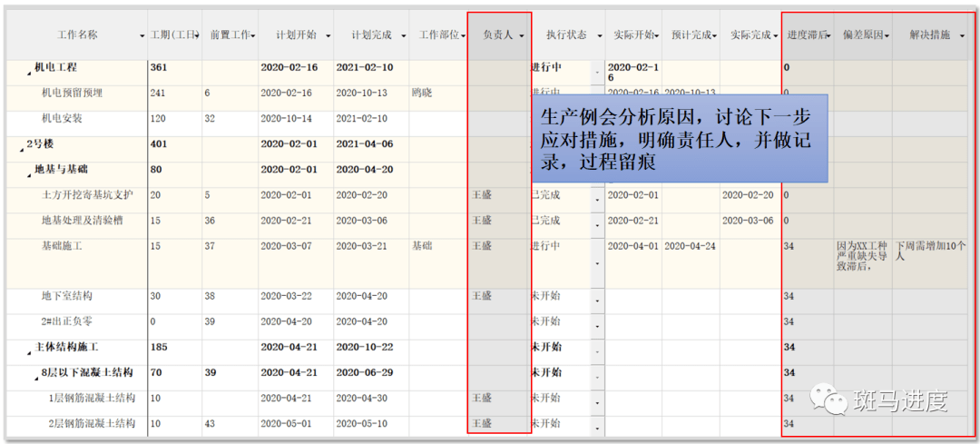Viewport: 980px width, 444px height.
Task: Open the 工作部位 column filter dropdown
Action: pos(463,36)
